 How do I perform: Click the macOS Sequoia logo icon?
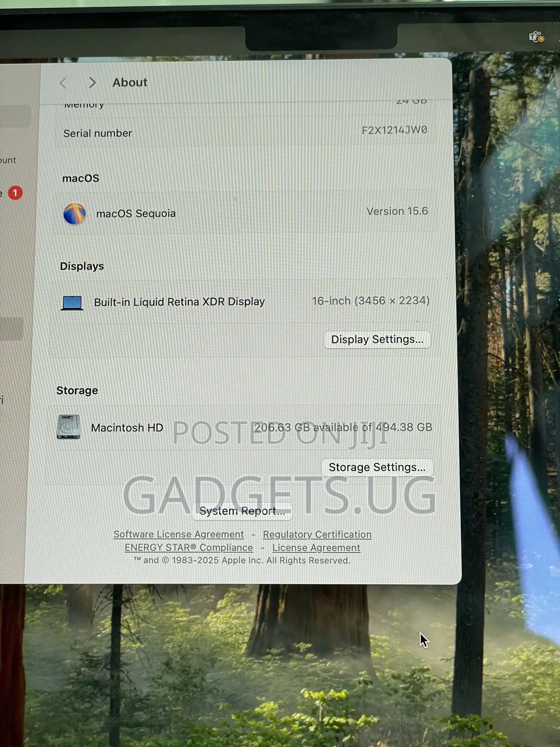74,214
